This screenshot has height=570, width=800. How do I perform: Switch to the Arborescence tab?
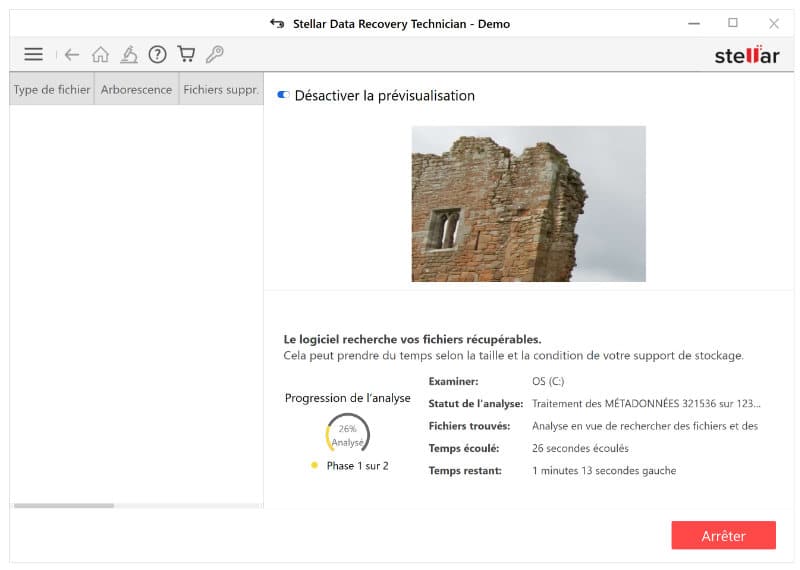pos(136,89)
